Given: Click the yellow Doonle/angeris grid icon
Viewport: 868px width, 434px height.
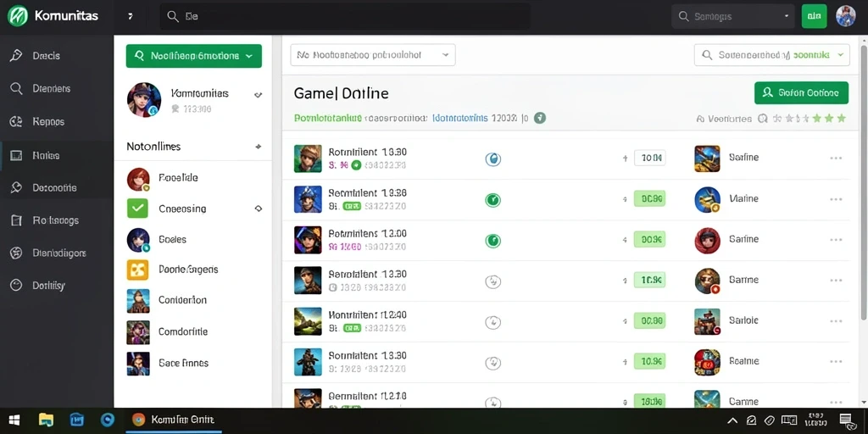Looking at the screenshot, I should [x=137, y=270].
